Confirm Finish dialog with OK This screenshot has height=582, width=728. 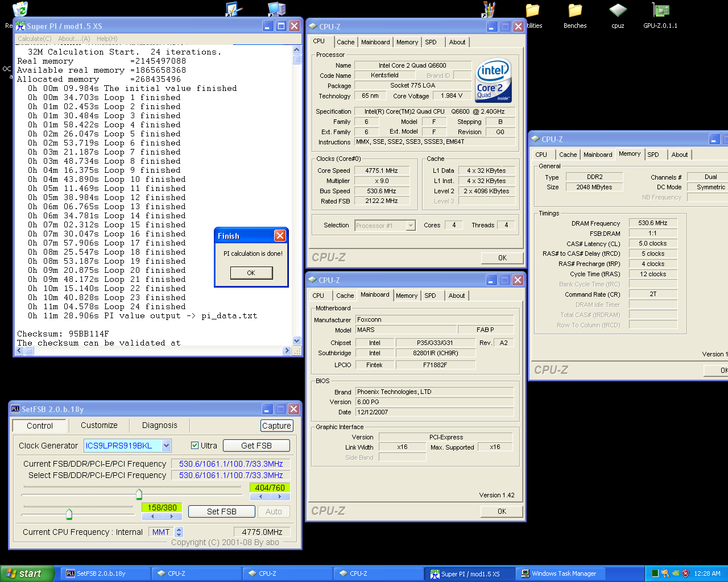251,273
